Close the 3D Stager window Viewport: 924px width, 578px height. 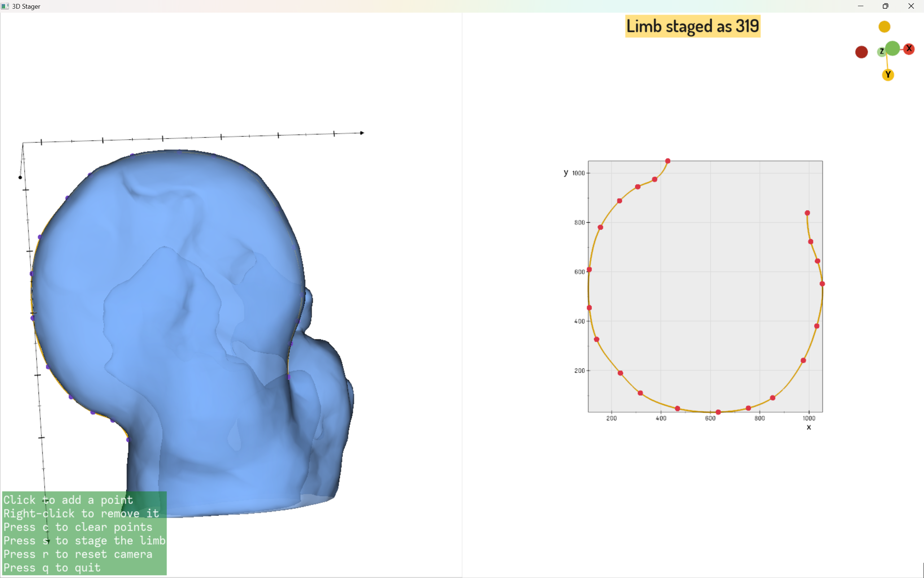pos(911,6)
